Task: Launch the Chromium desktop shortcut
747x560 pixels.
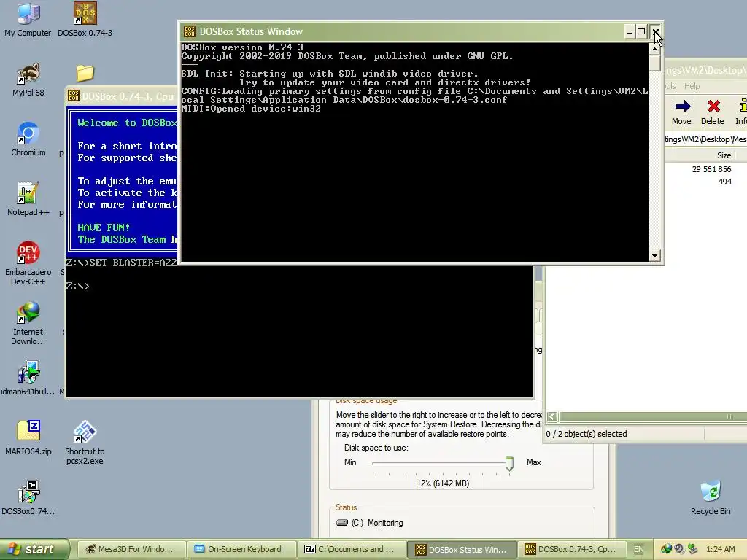Action: point(28,139)
